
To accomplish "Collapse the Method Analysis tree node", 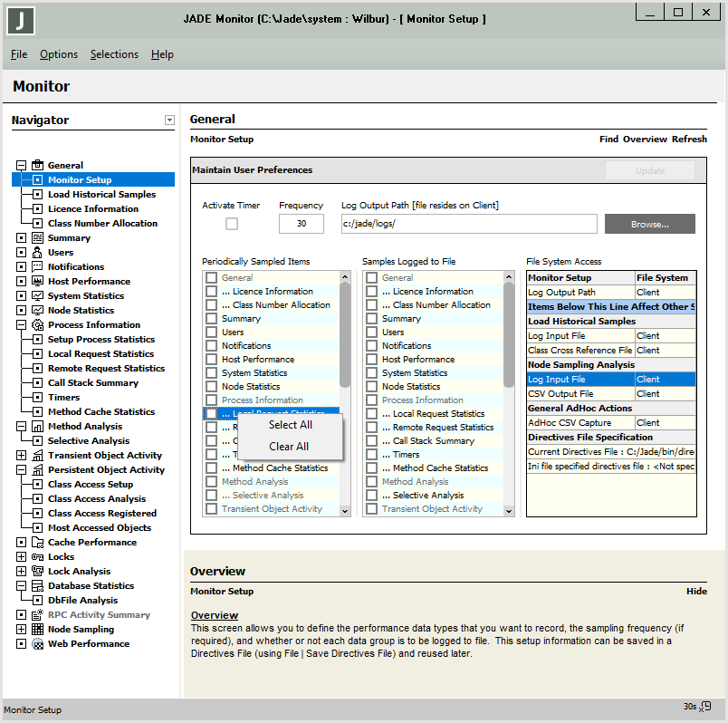I will pos(21,426).
